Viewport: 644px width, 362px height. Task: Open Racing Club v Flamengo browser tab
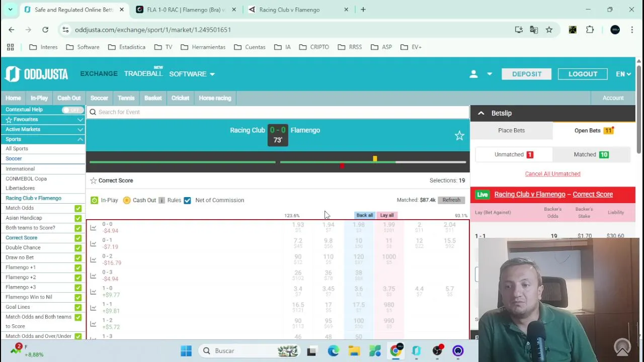pyautogui.click(x=297, y=10)
